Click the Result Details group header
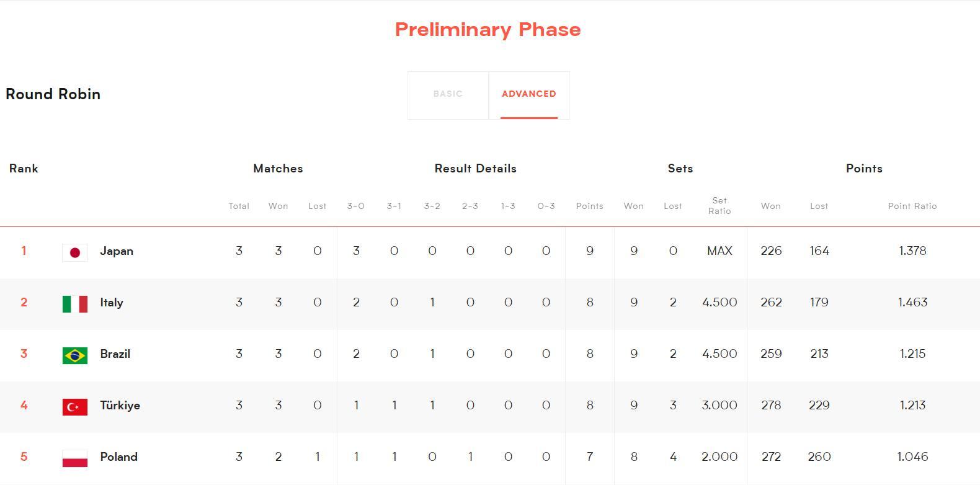Image resolution: width=980 pixels, height=485 pixels. tap(475, 169)
